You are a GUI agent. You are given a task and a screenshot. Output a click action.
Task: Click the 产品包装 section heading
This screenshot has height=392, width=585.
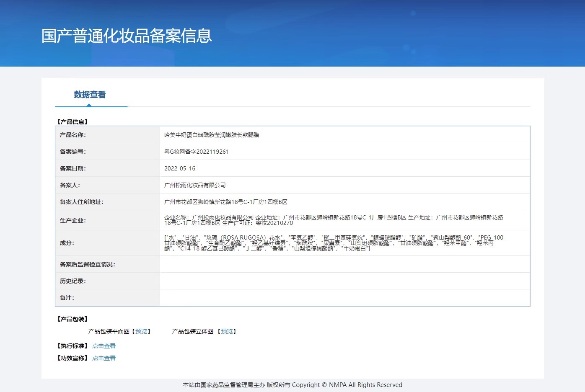(72, 319)
